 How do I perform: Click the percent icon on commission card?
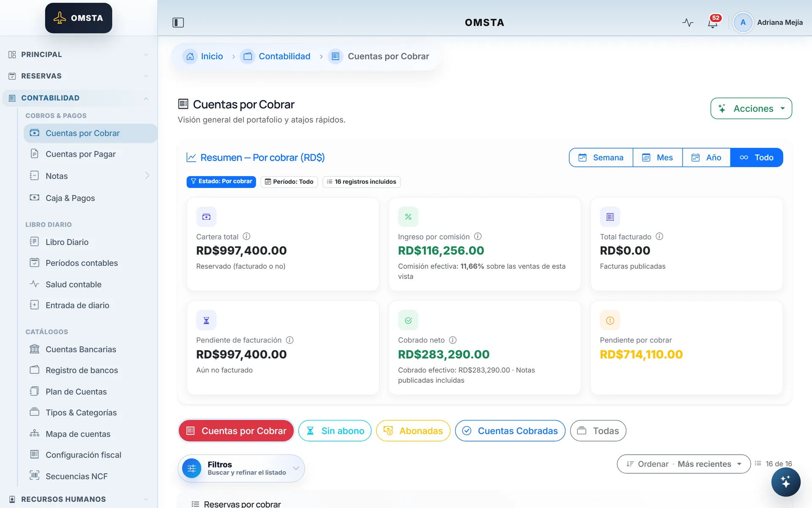pyautogui.click(x=408, y=217)
